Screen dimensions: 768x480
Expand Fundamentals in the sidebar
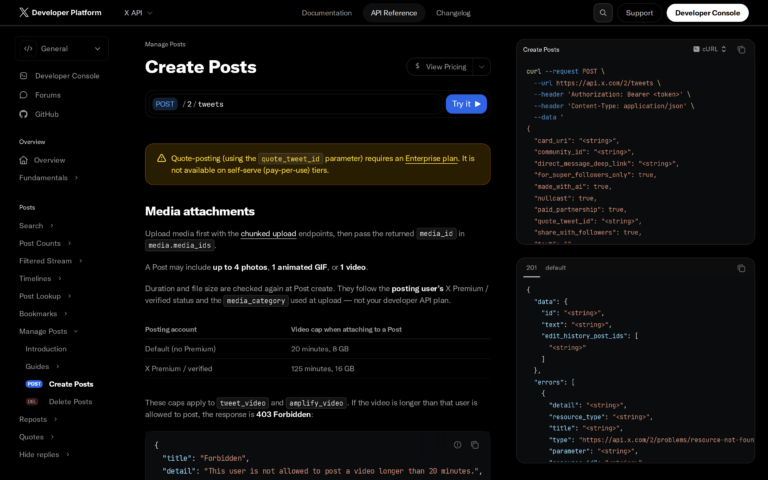click(76, 178)
